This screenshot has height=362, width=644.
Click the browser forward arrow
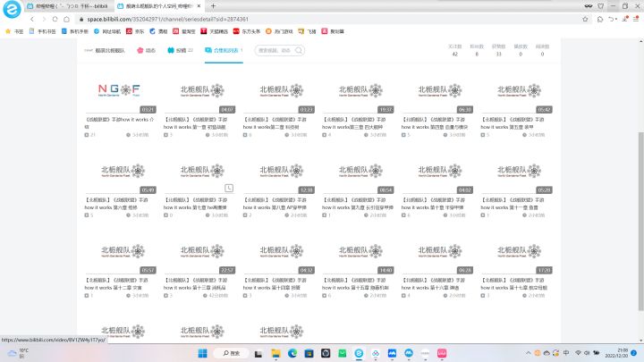point(44,19)
